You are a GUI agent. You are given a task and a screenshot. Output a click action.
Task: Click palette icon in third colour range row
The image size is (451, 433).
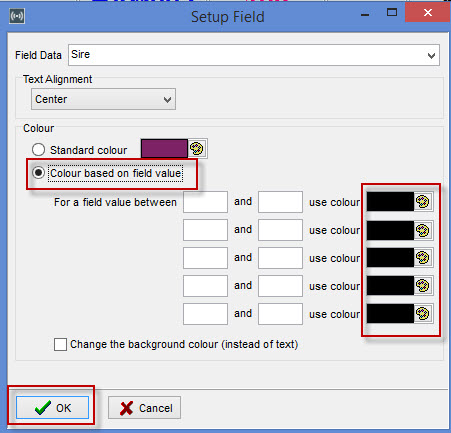click(423, 258)
